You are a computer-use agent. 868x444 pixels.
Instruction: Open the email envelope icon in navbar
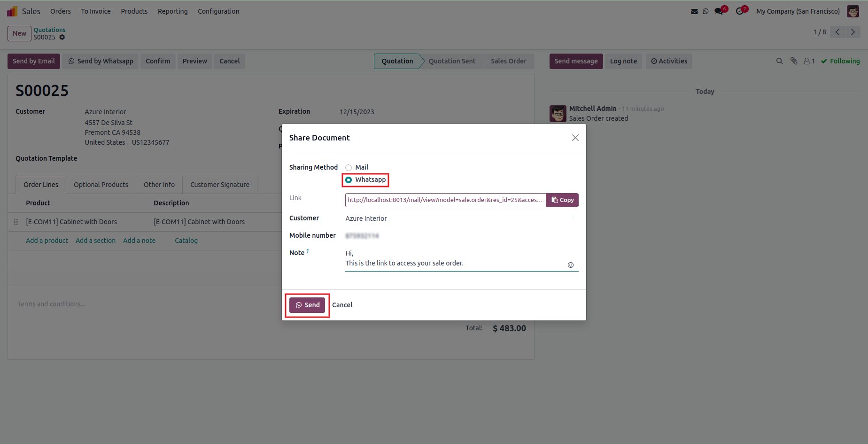click(x=694, y=11)
